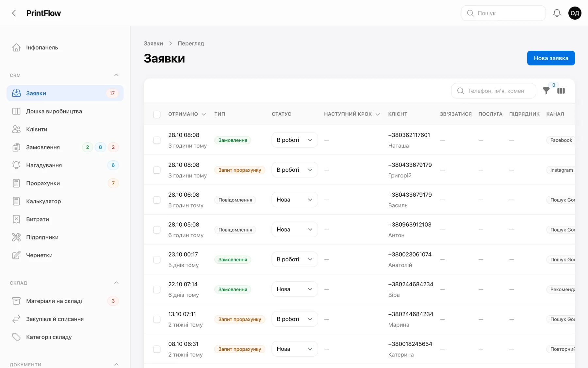This screenshot has height=368, width=588.
Task: Click the Дошка виробництва board icon
Action: [16, 111]
